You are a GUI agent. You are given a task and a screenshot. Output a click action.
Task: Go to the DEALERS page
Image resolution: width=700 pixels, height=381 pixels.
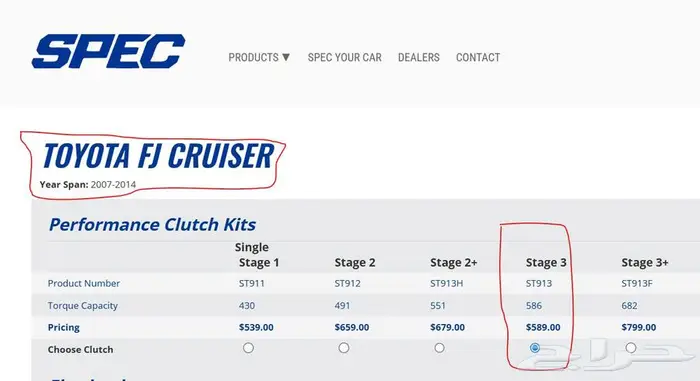click(419, 58)
